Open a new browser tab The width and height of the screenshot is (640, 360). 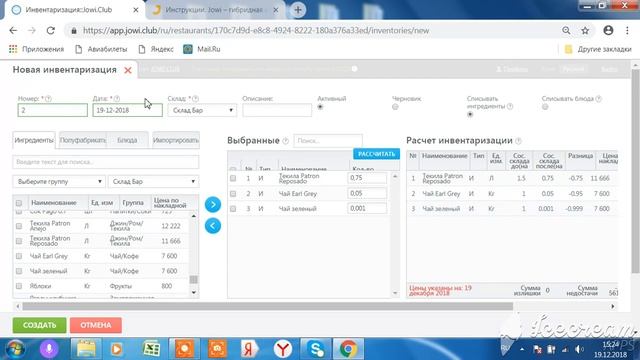click(x=298, y=10)
